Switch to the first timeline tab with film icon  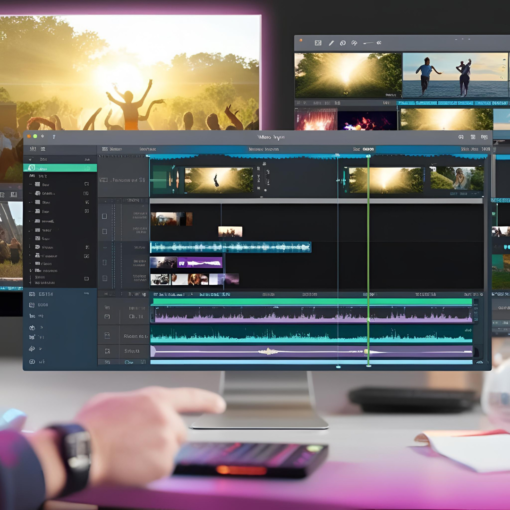pyautogui.click(x=112, y=149)
